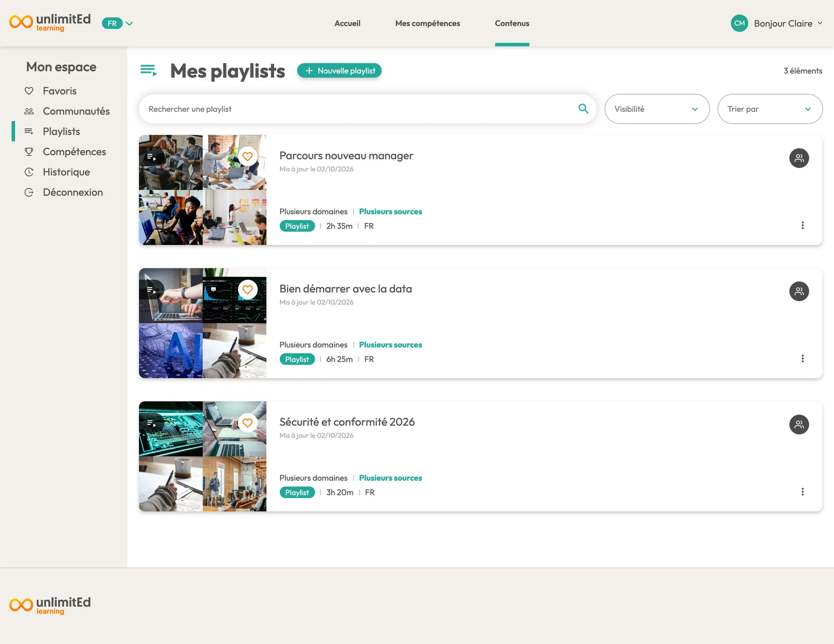Click playlist queue icon on Sécurité et conformité thumbnail
Image resolution: width=834 pixels, height=644 pixels.
(x=151, y=423)
